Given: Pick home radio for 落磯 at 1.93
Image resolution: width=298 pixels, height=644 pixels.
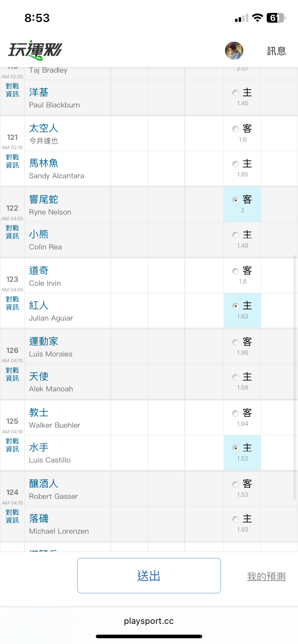Looking at the screenshot, I should tap(236, 519).
